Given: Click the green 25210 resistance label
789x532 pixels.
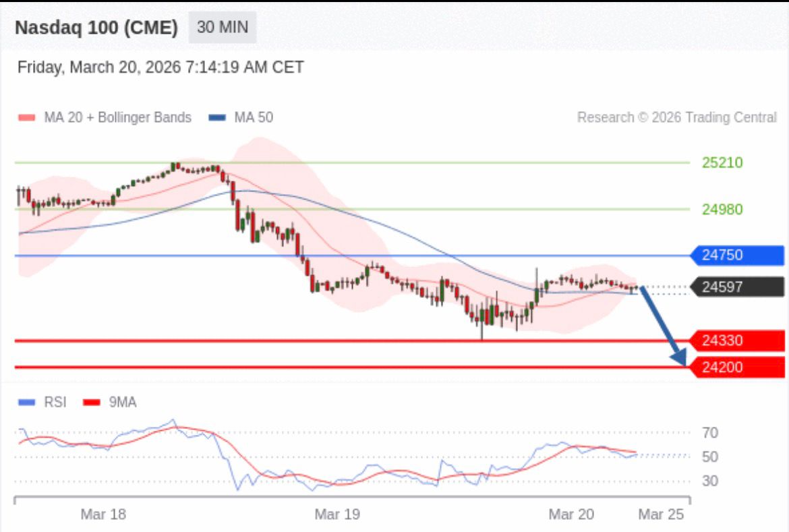Looking at the screenshot, I should pyautogui.click(x=722, y=162).
